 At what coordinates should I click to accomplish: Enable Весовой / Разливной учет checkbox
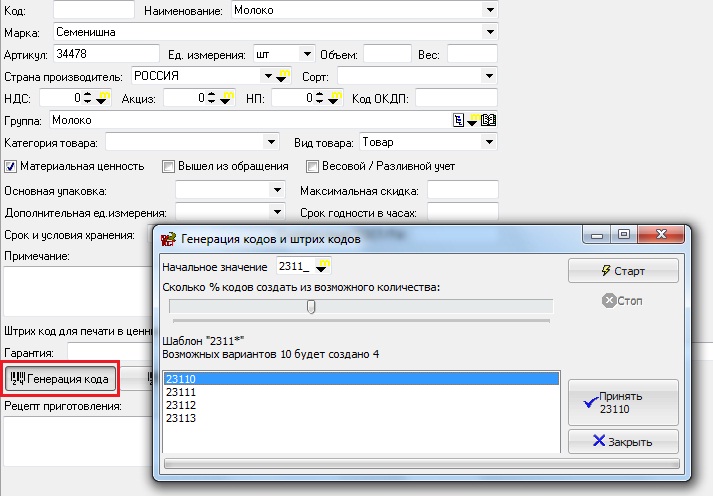[312, 166]
